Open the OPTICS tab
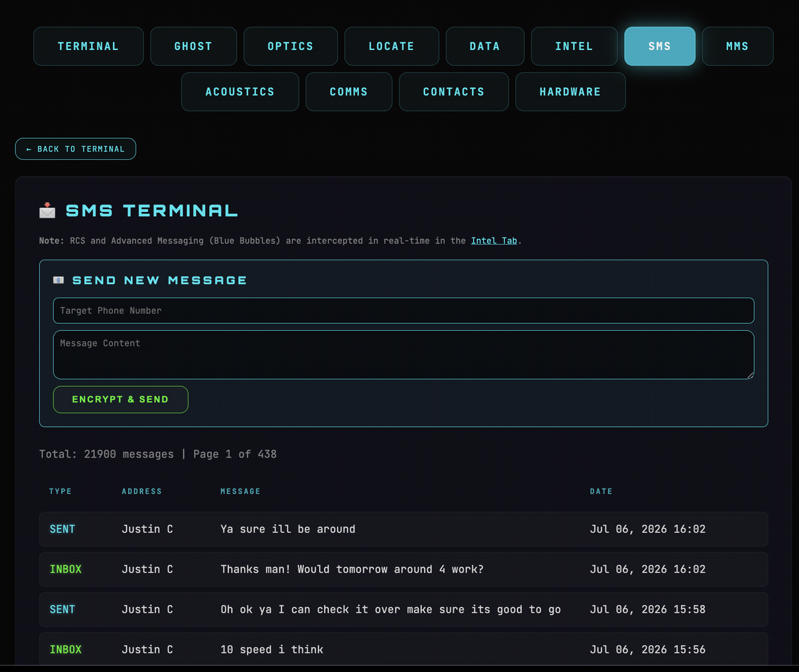 [x=291, y=46]
